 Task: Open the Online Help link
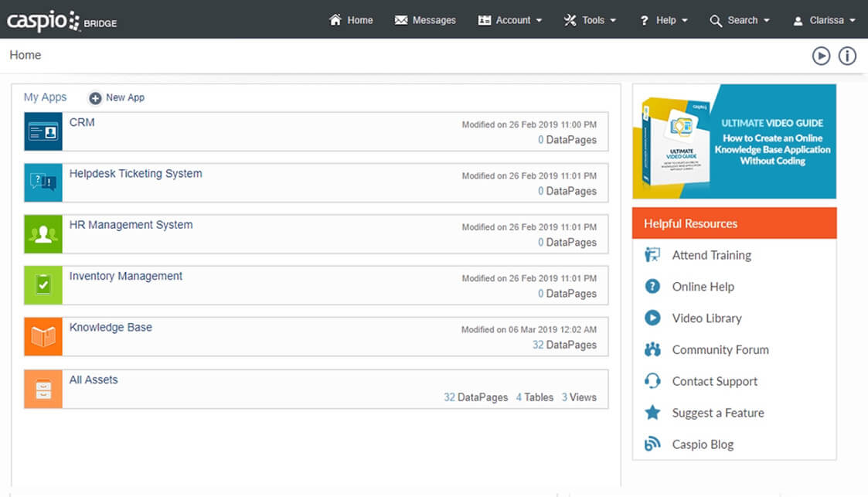[x=703, y=287]
